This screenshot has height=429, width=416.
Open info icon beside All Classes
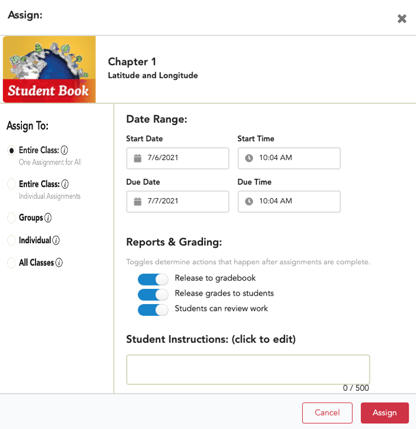click(x=59, y=263)
